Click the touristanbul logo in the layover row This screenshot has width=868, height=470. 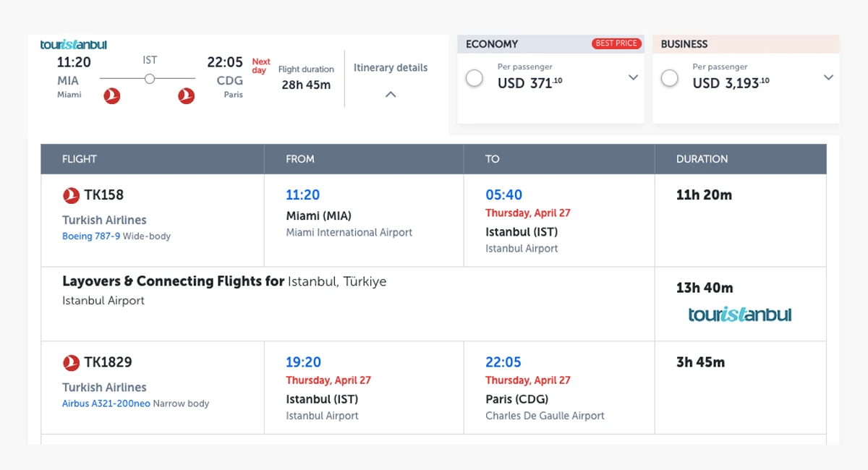740,315
